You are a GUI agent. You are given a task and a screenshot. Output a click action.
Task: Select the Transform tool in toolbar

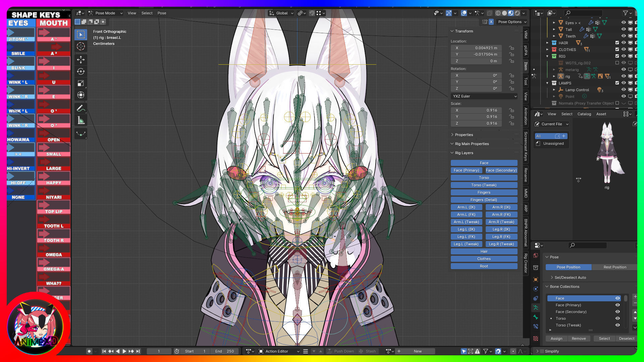coord(81,95)
